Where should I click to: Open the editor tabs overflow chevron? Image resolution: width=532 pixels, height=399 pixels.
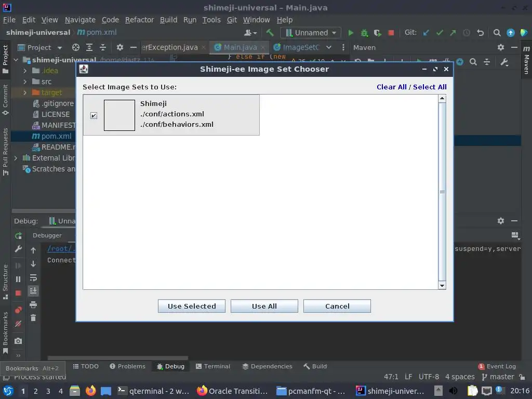point(329,47)
